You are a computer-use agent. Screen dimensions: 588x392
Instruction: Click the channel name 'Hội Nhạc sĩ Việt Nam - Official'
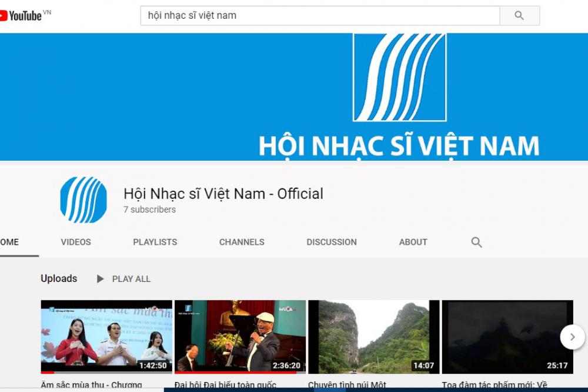223,194
